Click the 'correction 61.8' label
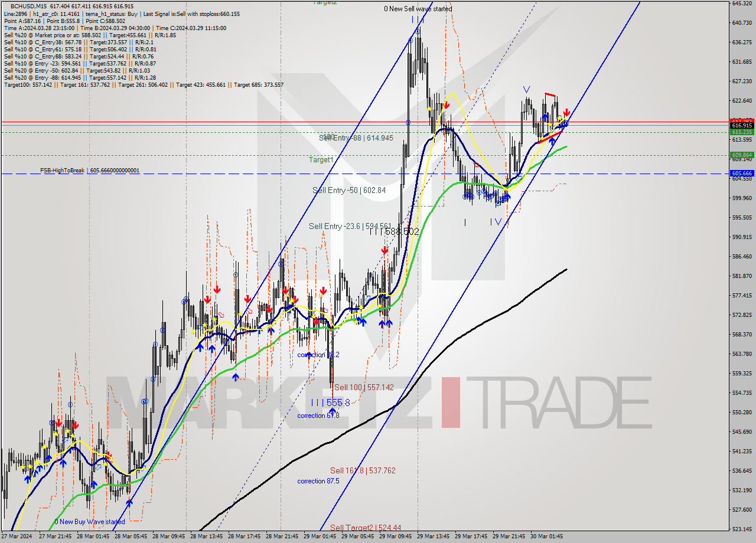The image size is (756, 543). (x=318, y=416)
